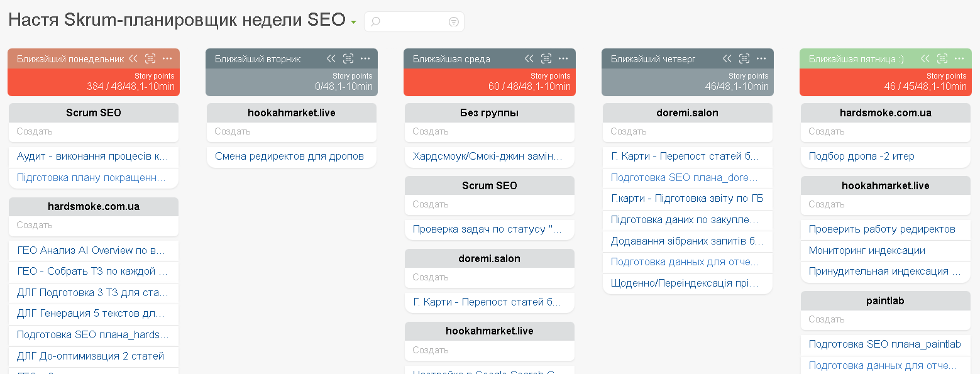Open more options for Ближайшая пятница
The height and width of the screenshot is (374, 980).
tap(959, 58)
